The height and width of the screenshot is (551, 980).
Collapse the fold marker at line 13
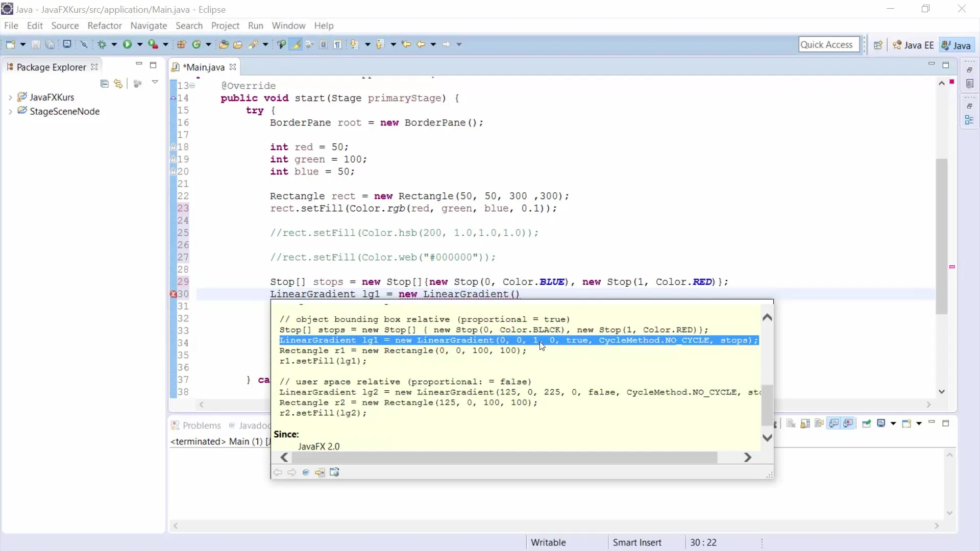click(192, 86)
